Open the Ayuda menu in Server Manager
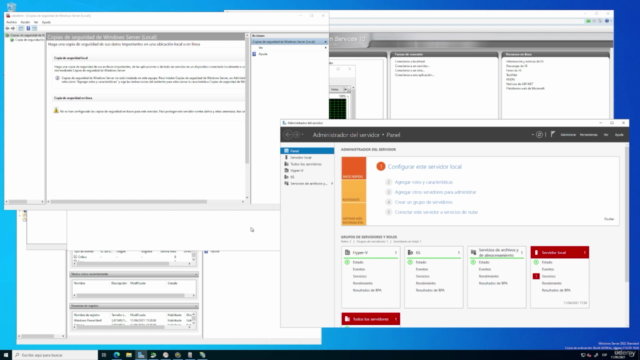This screenshot has width=640, height=360. (x=619, y=135)
